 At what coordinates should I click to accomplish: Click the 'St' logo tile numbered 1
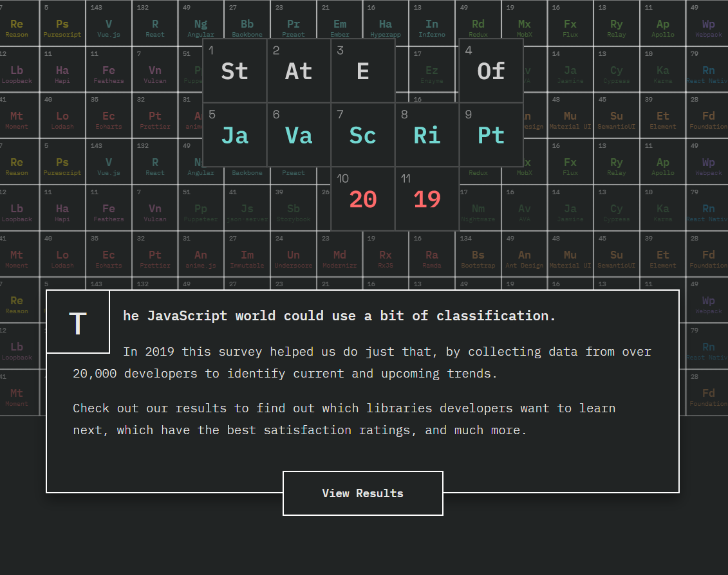click(235, 71)
